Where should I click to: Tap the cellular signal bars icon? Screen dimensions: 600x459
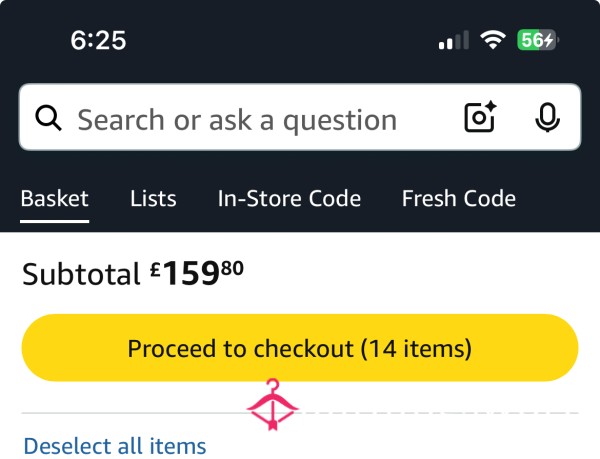point(454,40)
